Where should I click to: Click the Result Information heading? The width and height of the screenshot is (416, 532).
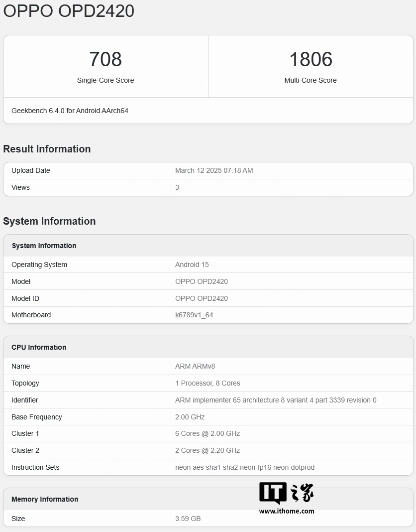47,149
